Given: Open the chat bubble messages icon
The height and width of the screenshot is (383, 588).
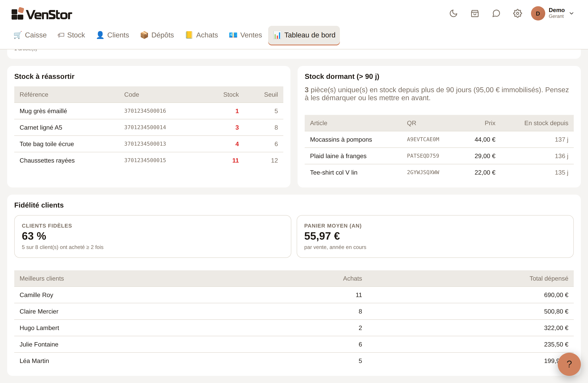Looking at the screenshot, I should click(496, 13).
